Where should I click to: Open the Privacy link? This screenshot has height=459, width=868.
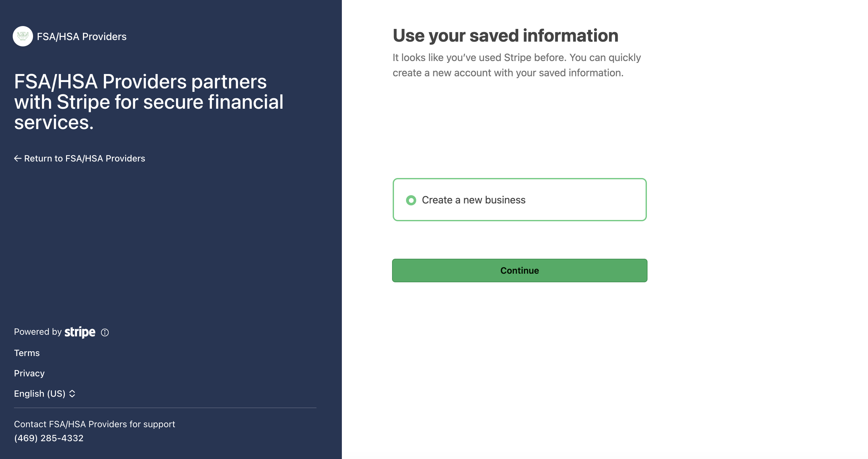[x=29, y=373]
